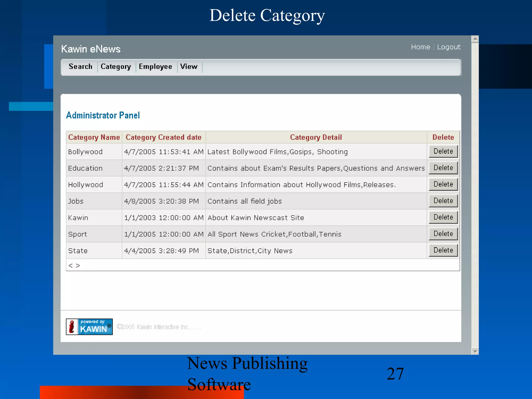Viewport: 532px width, 399px height.
Task: Delete the Jobs category
Action: [443, 201]
